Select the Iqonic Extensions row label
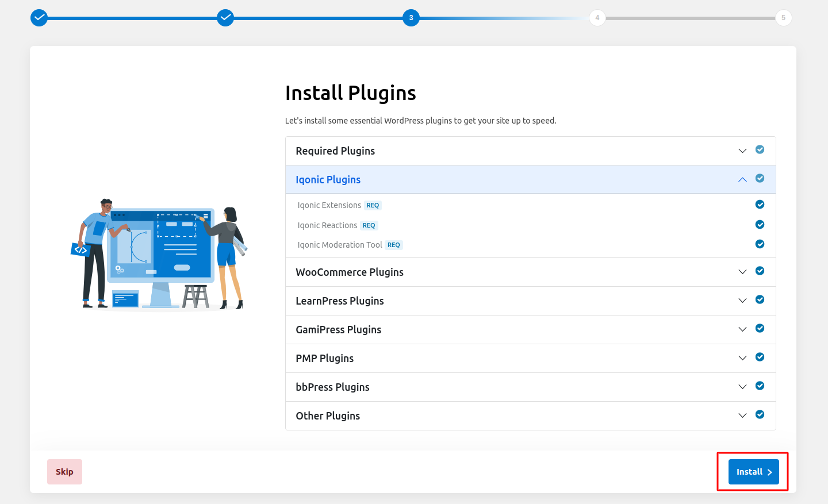Image resolution: width=828 pixels, height=504 pixels. [329, 205]
